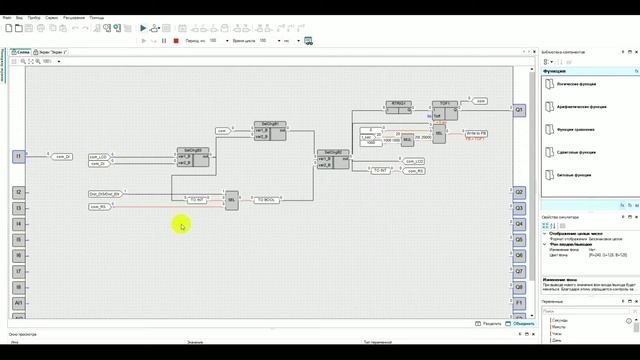Click the background color value field
Image resolution: width=640 pixels, height=360 pixels.
(x=609, y=255)
